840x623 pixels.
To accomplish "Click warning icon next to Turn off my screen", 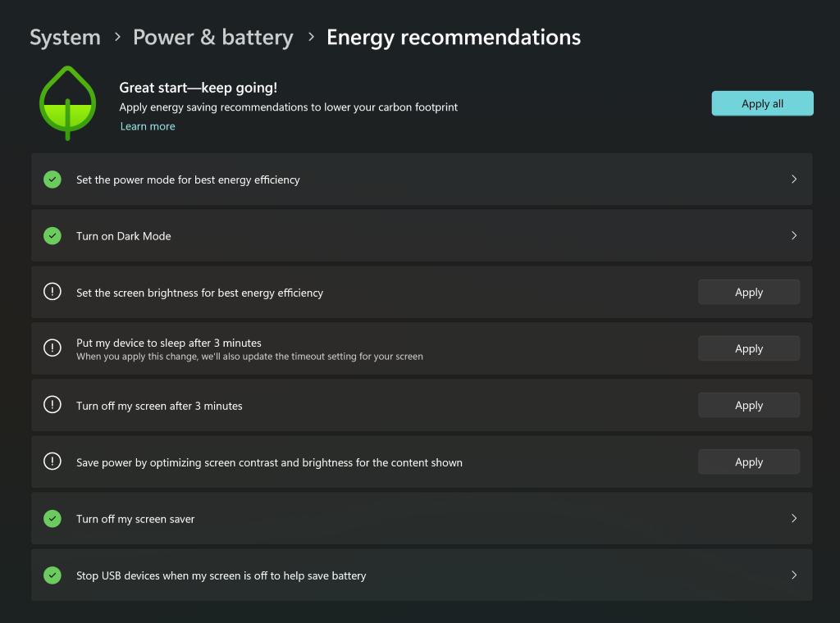I will (x=52, y=405).
